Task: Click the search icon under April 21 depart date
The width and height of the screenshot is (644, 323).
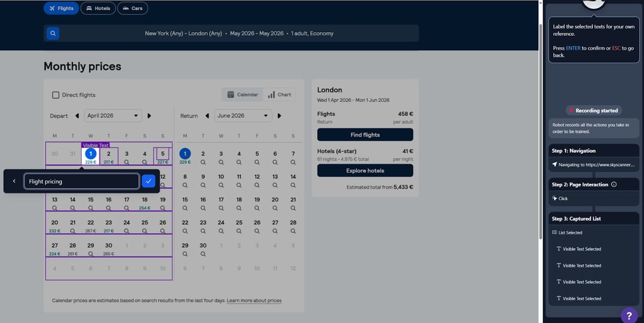Action: pyautogui.click(x=73, y=231)
